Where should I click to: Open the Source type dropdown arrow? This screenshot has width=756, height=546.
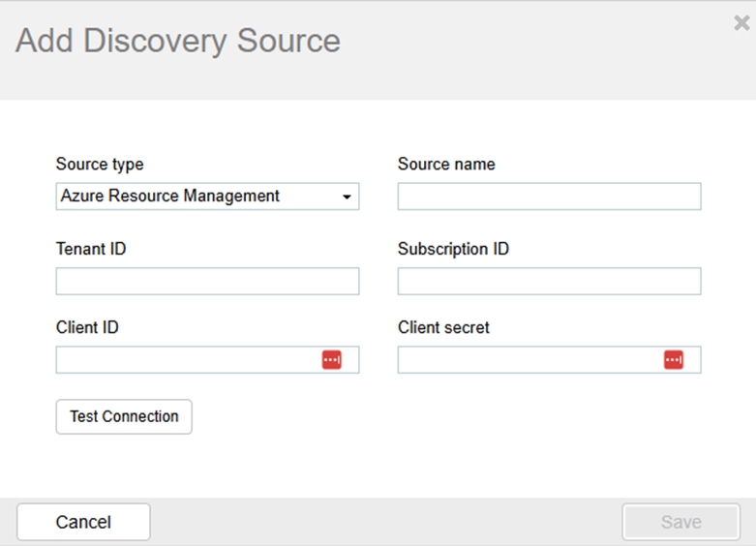pos(347,197)
